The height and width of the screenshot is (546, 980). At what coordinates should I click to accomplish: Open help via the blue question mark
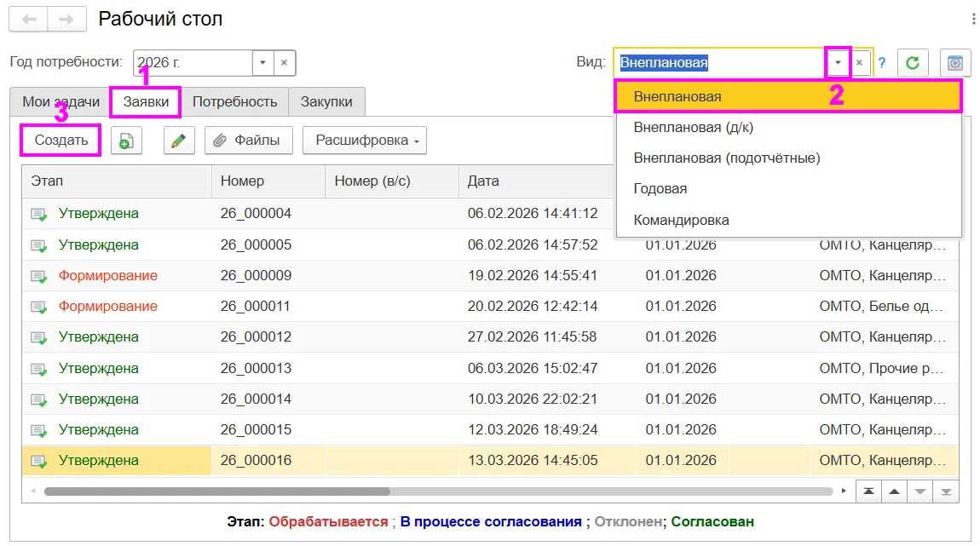(x=881, y=62)
